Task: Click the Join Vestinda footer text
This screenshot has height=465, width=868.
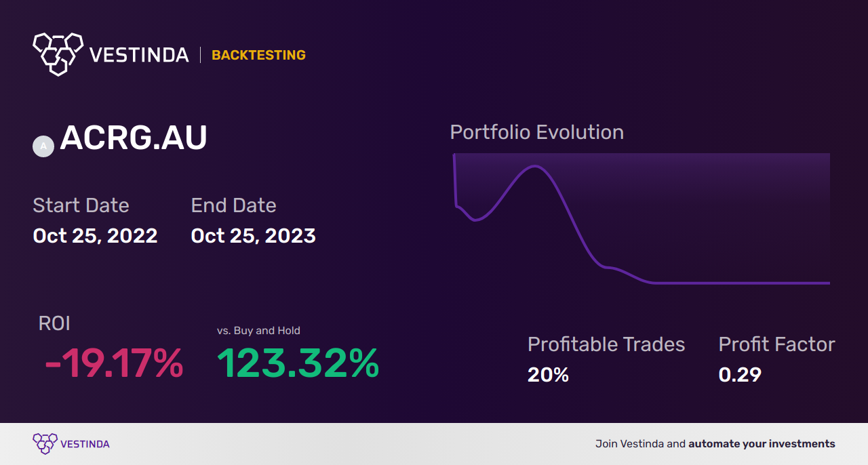Action: point(640,444)
